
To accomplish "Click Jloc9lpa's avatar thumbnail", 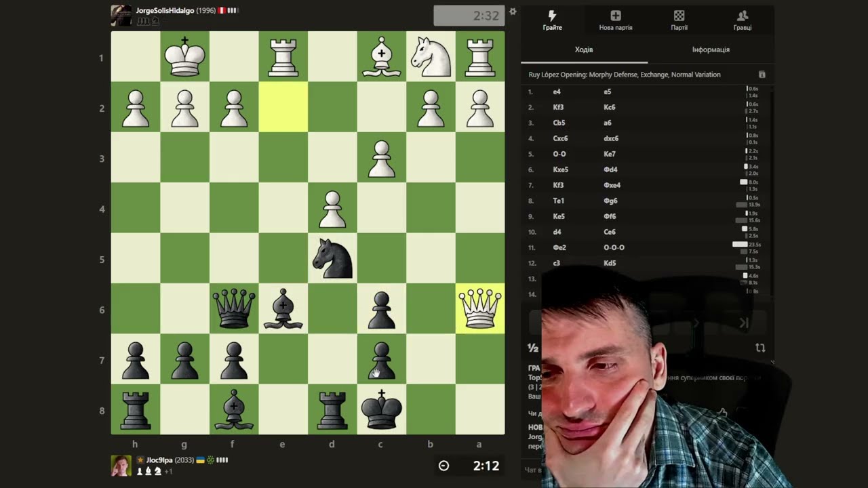I will pyautogui.click(x=121, y=466).
